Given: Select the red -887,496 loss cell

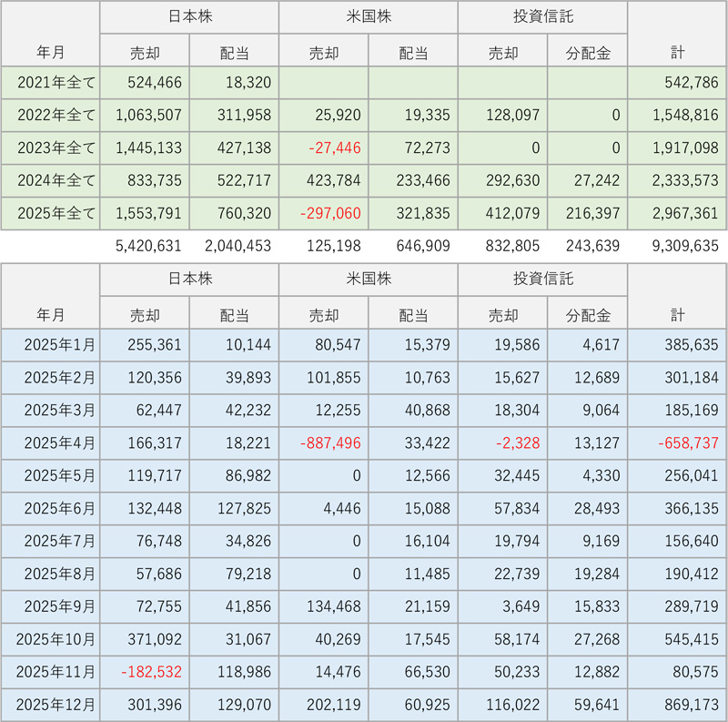Looking at the screenshot, I should [x=323, y=443].
